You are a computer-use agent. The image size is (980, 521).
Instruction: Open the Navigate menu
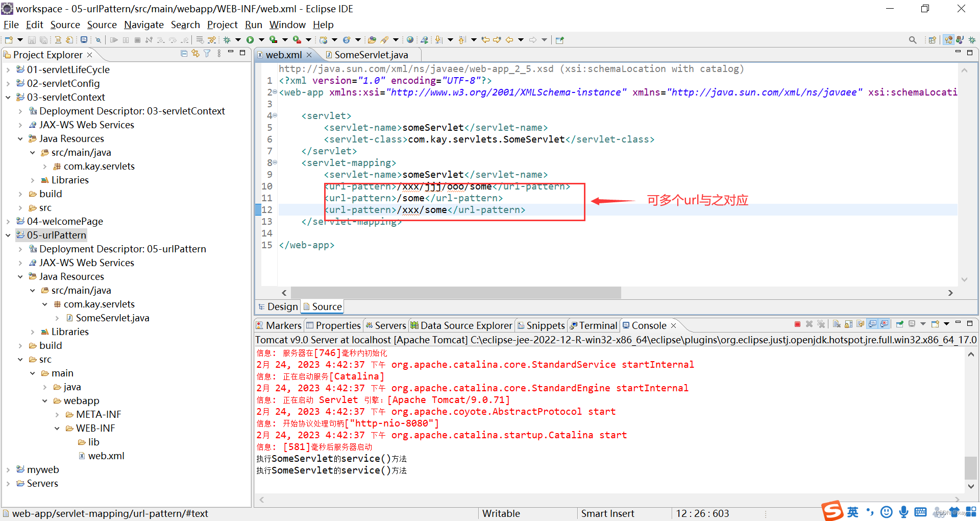click(x=144, y=25)
